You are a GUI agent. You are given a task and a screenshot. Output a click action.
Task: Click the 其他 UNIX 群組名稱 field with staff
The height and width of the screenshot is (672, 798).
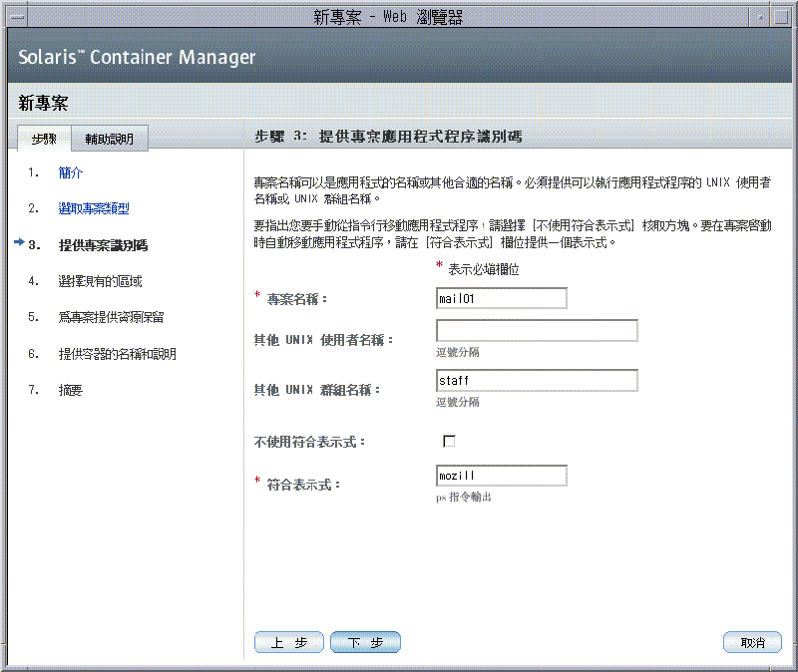[537, 381]
